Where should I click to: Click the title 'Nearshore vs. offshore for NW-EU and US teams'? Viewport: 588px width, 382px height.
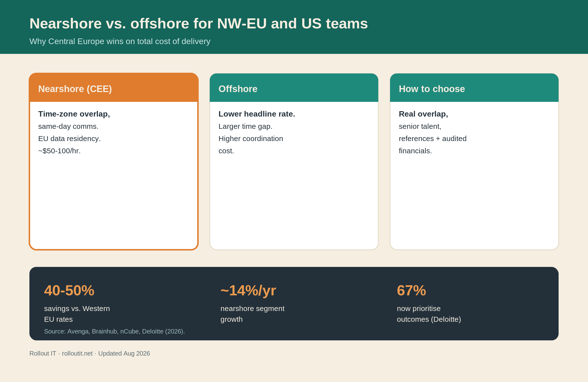point(198,24)
